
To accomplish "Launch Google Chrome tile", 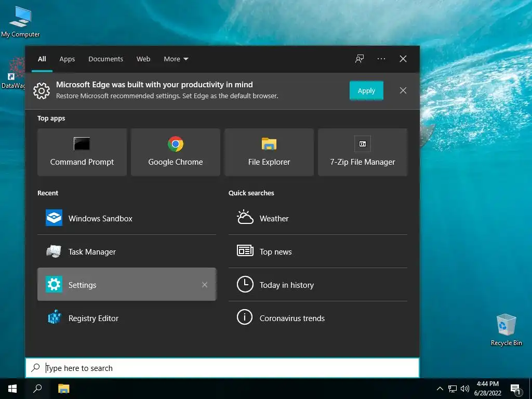I will 176,152.
